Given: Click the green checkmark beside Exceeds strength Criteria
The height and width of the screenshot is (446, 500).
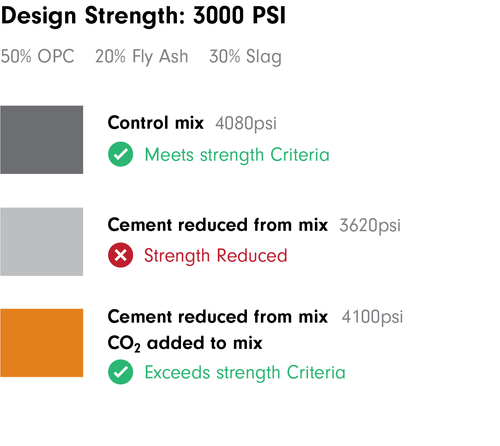Looking at the screenshot, I should [120, 372].
